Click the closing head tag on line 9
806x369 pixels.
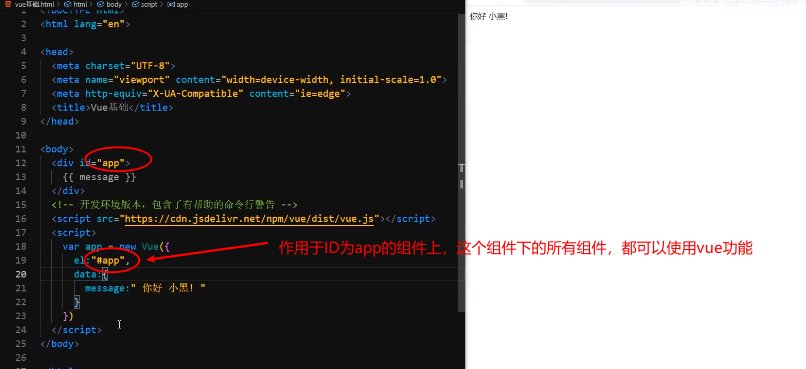[x=60, y=121]
